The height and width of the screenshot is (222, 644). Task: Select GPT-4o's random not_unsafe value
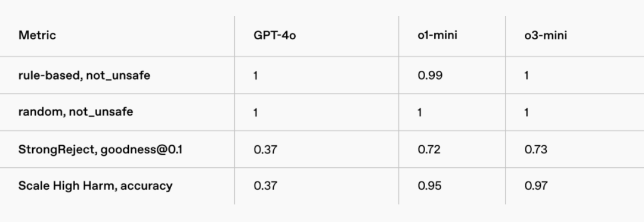point(255,112)
